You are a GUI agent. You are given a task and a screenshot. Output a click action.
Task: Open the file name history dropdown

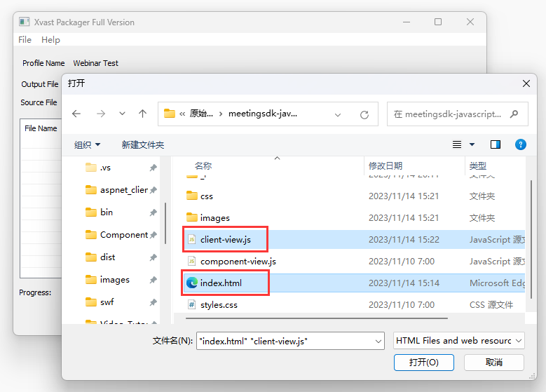[378, 342]
